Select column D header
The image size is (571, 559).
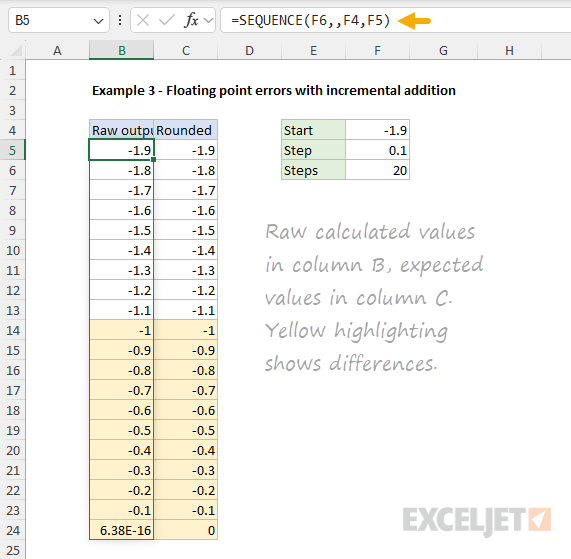pos(249,51)
